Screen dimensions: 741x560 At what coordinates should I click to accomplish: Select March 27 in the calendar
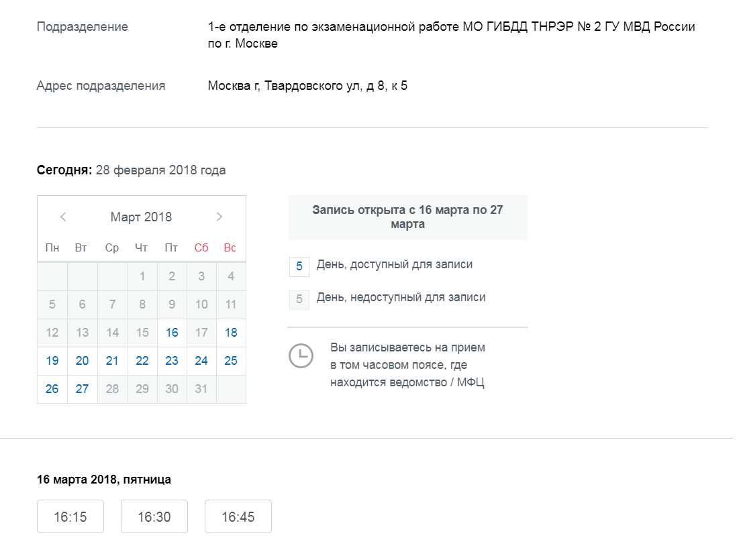[82, 389]
